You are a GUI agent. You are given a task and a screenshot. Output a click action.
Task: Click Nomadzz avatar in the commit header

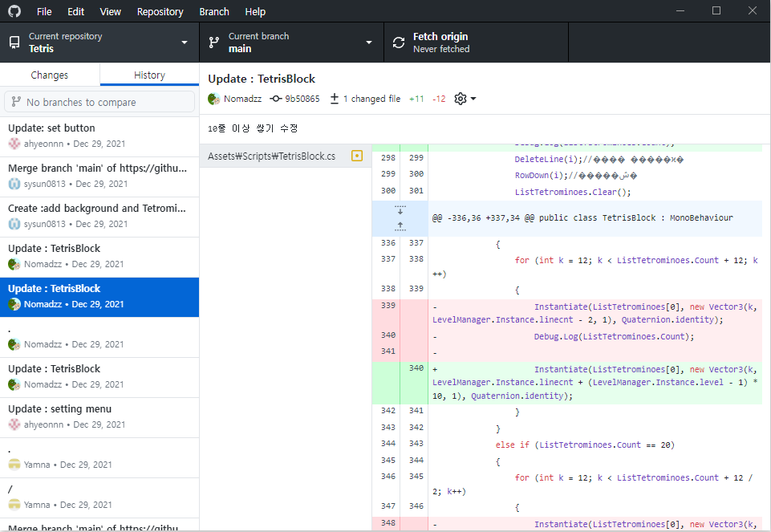coord(214,99)
